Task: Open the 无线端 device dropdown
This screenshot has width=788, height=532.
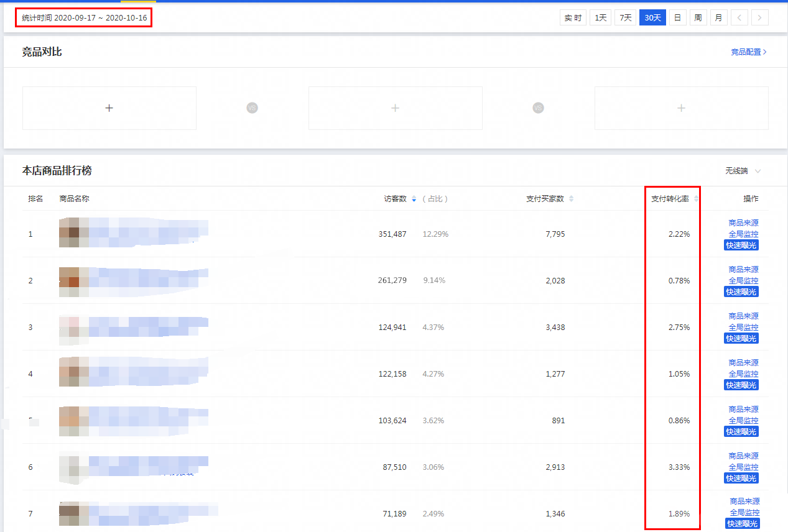Action: click(x=743, y=171)
